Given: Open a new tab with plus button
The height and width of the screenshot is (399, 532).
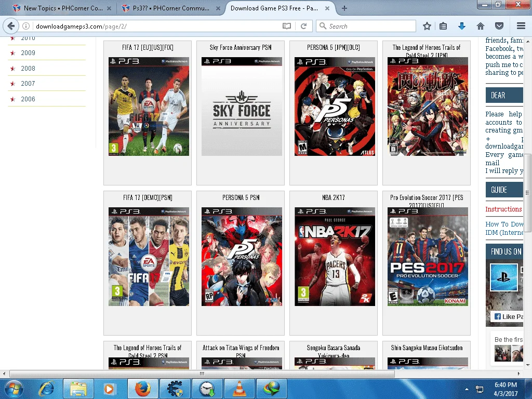Looking at the screenshot, I should coord(344,8).
